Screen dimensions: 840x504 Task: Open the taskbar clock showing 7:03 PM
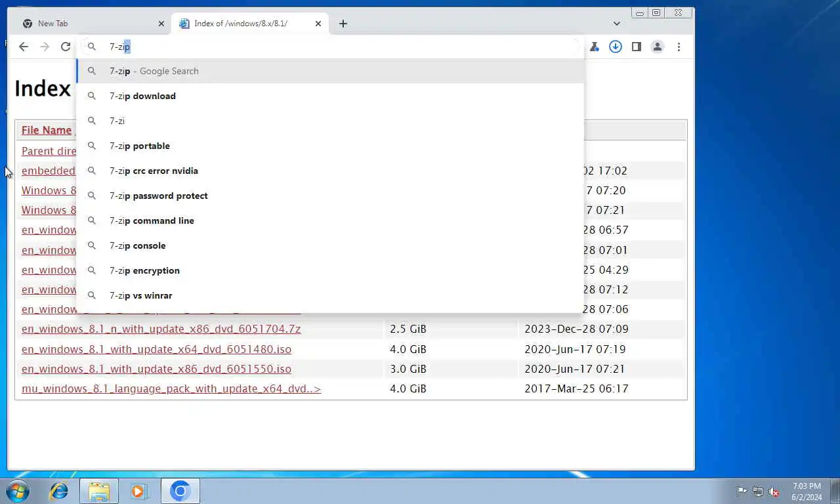coord(807,492)
